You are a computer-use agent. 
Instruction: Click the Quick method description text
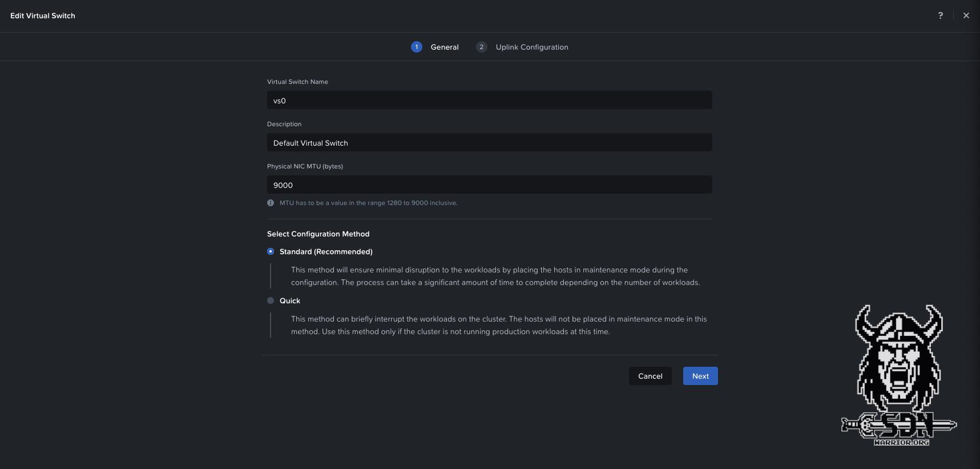tap(498, 325)
